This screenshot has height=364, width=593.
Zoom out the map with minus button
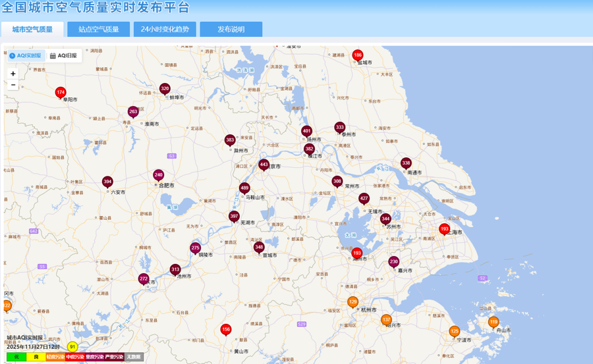(13, 85)
